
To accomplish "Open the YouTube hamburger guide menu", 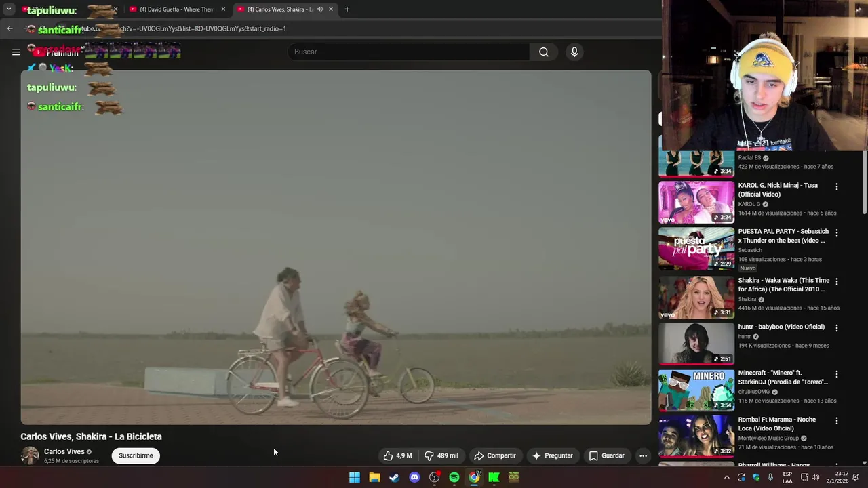I will coord(16,52).
